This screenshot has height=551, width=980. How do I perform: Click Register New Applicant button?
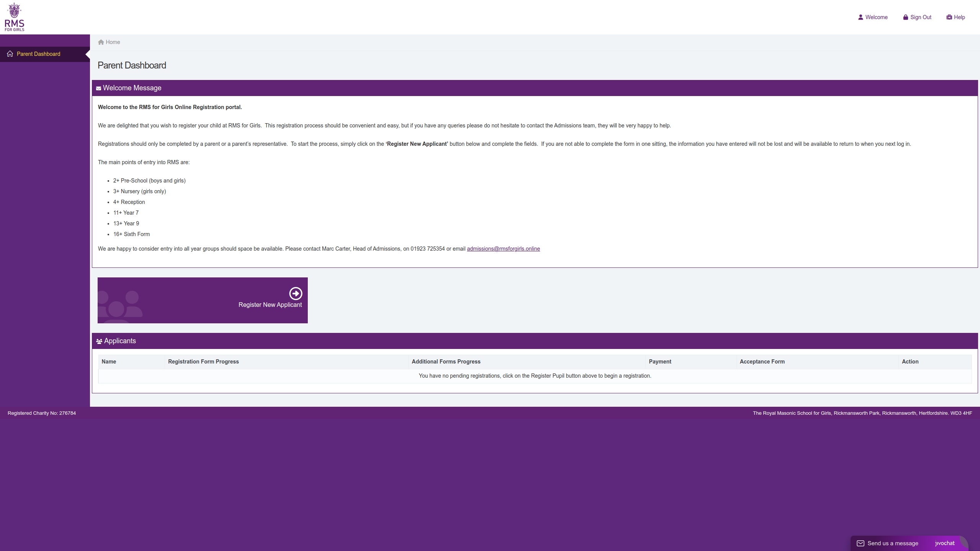[203, 300]
